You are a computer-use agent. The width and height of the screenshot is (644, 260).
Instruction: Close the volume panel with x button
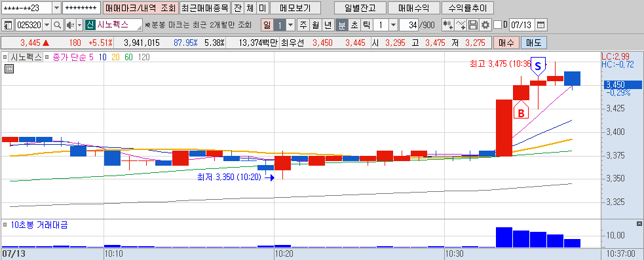(x=639, y=223)
